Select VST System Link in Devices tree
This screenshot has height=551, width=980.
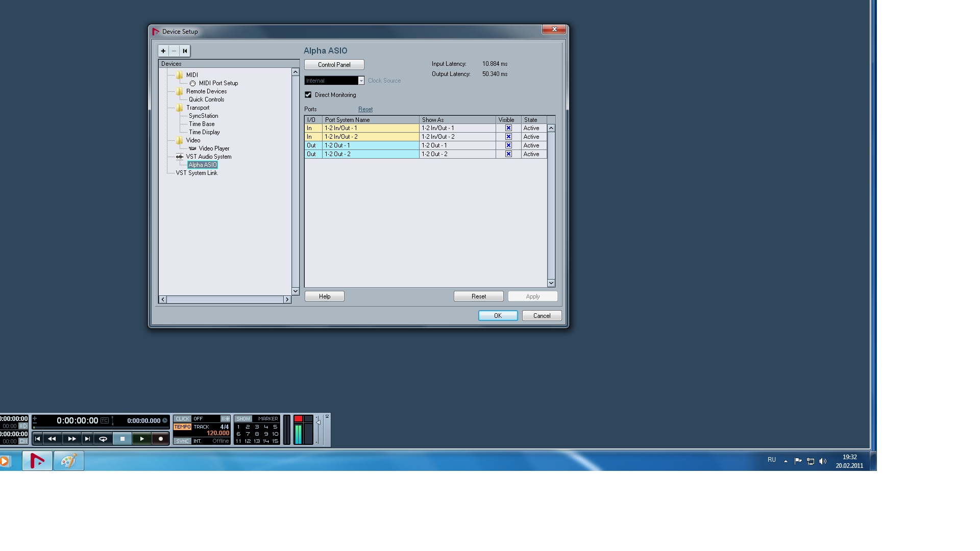pos(197,173)
